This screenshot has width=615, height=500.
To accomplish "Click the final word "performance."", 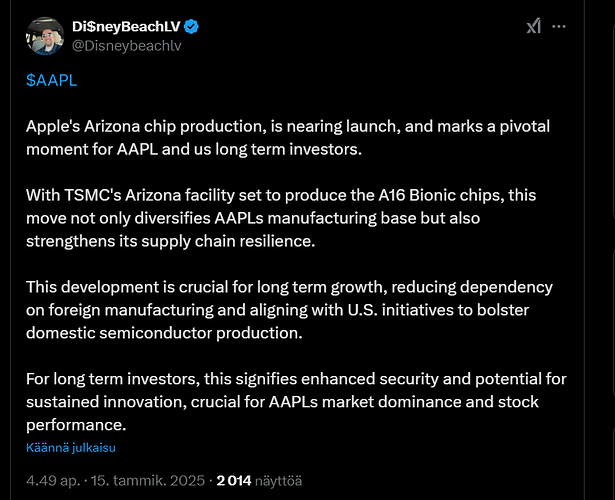I will 76,425.
